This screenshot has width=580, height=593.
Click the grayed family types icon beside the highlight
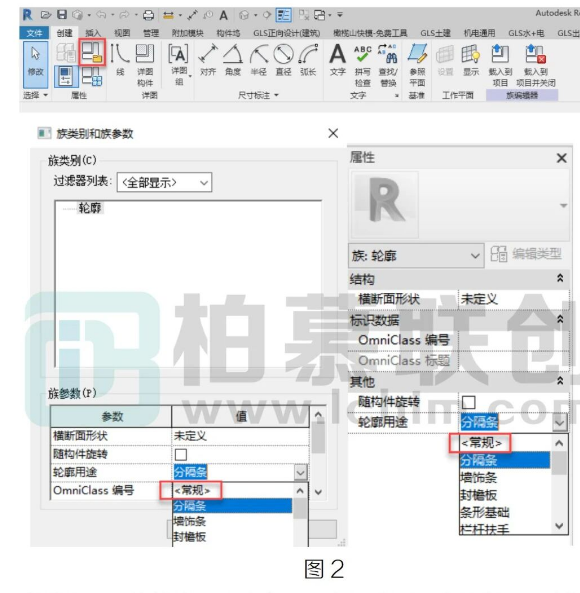click(66, 52)
